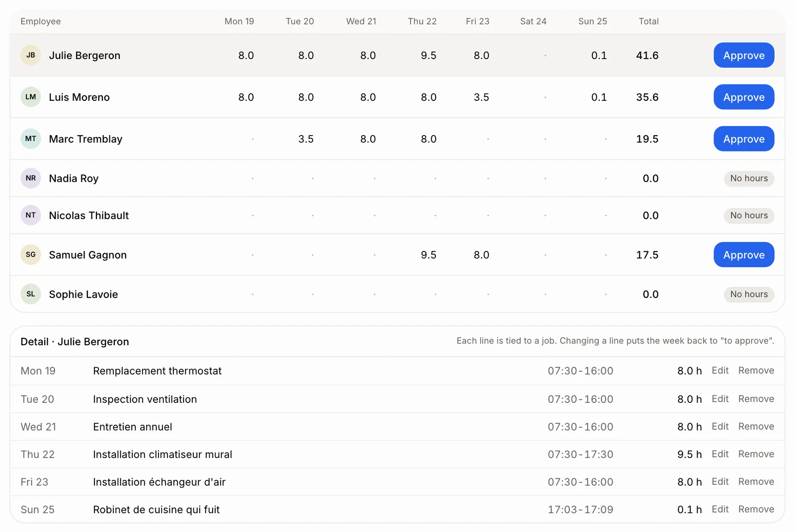The width and height of the screenshot is (795, 532).
Task: Click Luis Moreno's Fri 23 value 3.5
Action: point(481,97)
